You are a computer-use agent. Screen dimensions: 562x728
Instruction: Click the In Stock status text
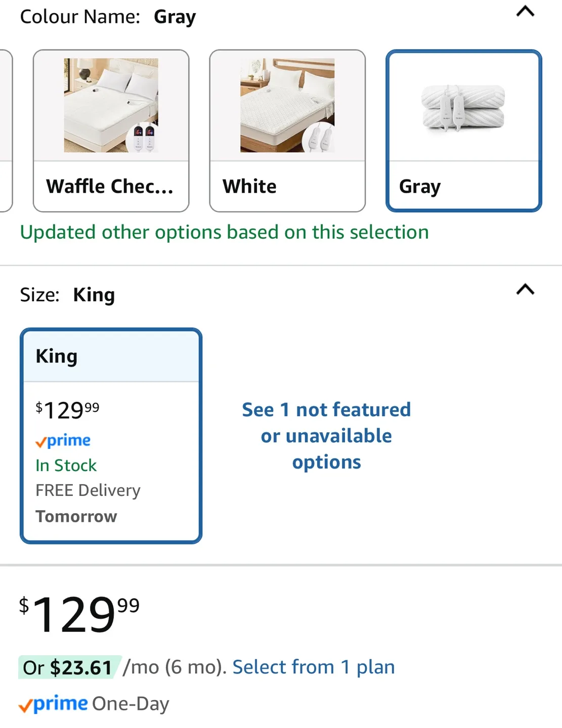(66, 465)
